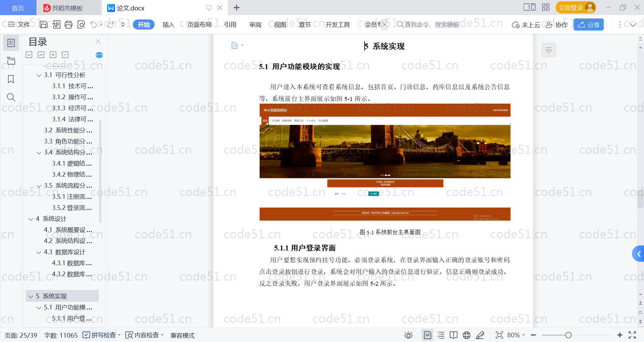This screenshot has width=644, height=342.
Task: Click the save document icon
Action: pos(44,24)
